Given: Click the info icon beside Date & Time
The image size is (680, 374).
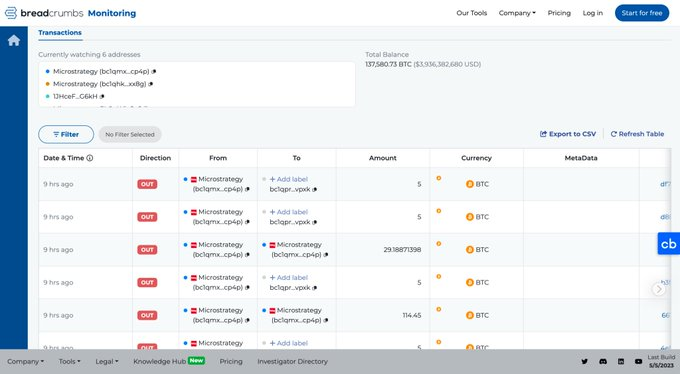Looking at the screenshot, I should 90,158.
